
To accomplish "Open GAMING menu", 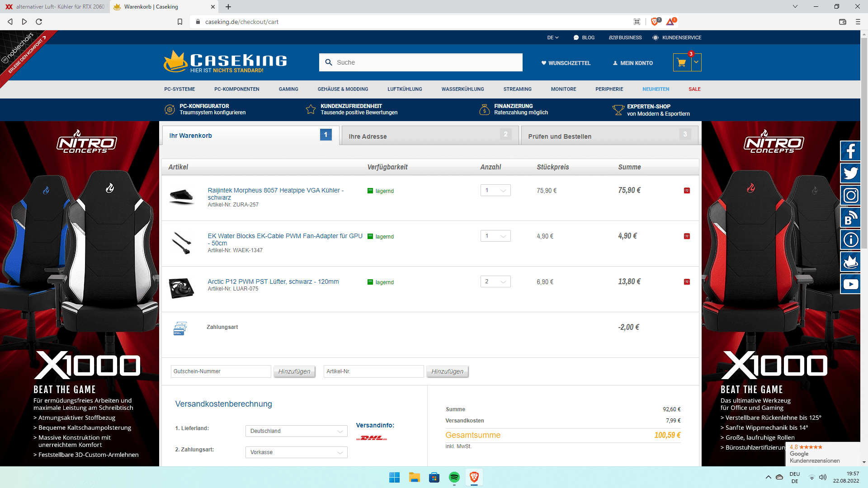I will [288, 89].
